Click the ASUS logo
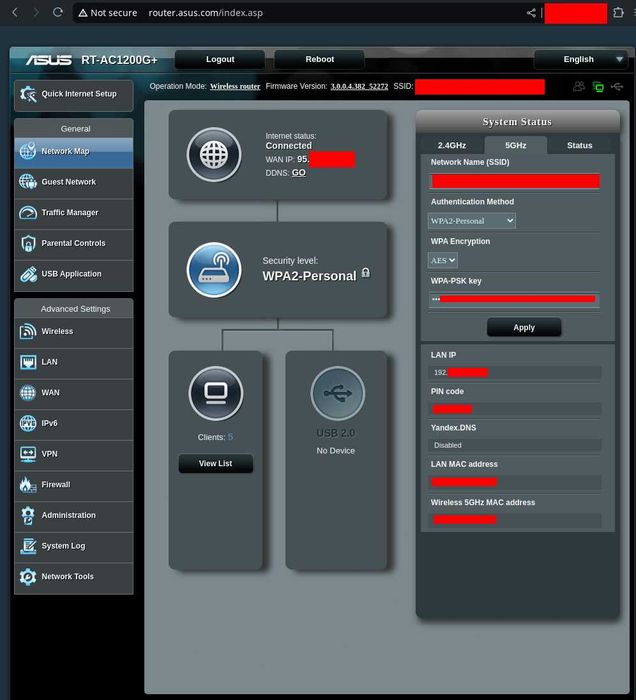636x700 pixels. coord(48,60)
